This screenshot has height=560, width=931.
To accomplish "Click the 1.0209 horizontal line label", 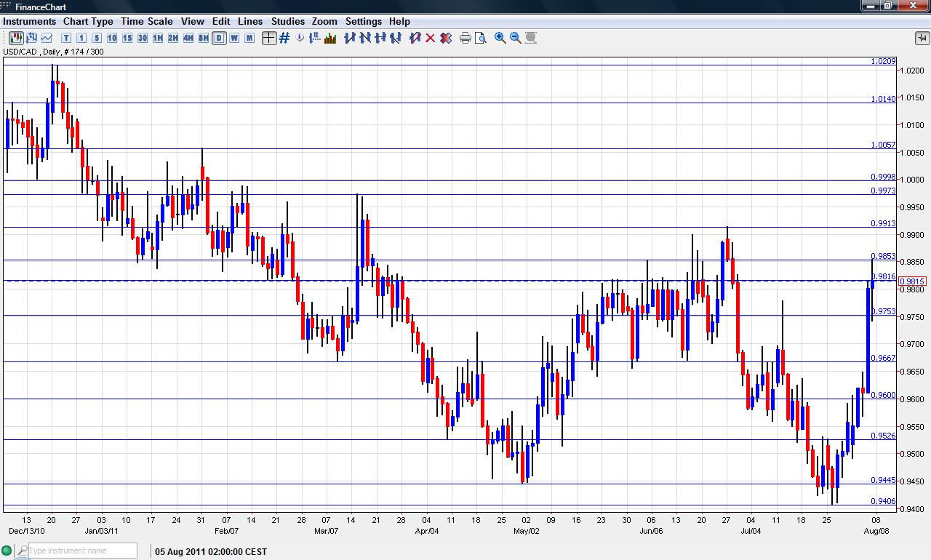I will point(883,61).
